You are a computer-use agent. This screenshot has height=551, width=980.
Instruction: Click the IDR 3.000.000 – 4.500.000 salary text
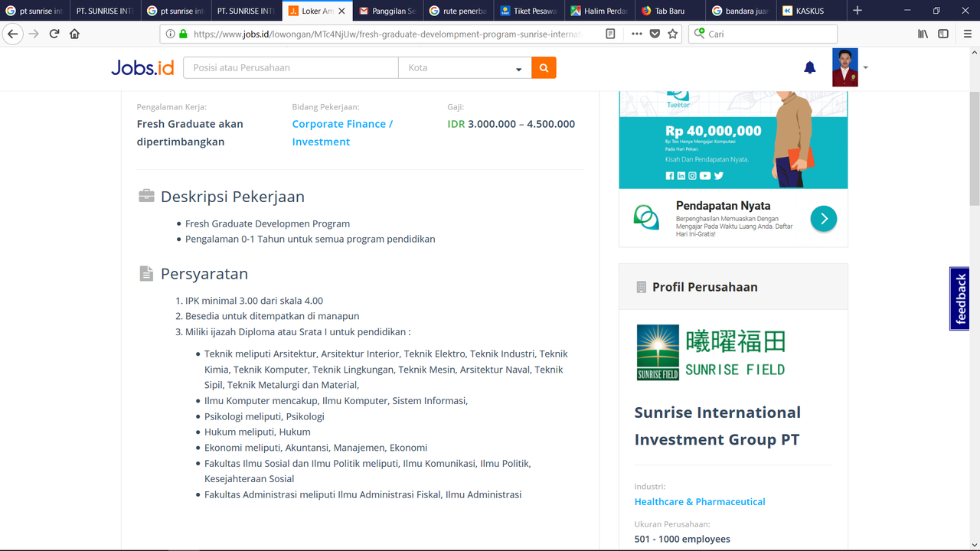(511, 124)
